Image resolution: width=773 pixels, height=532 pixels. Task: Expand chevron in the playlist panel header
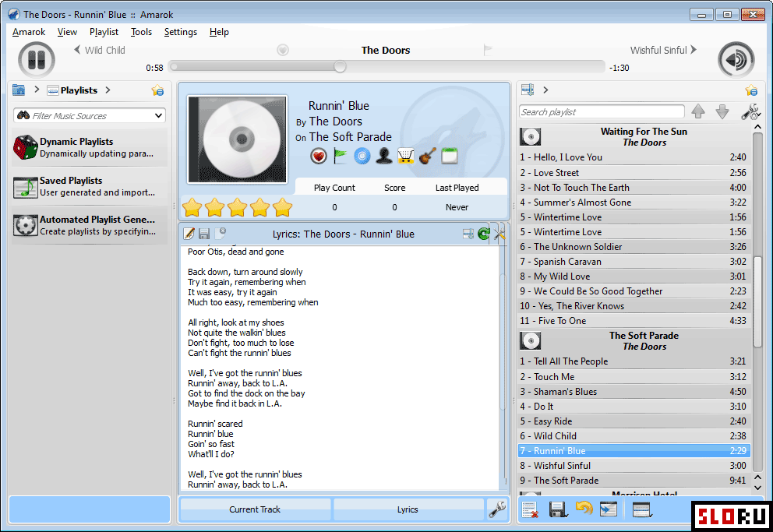click(545, 90)
